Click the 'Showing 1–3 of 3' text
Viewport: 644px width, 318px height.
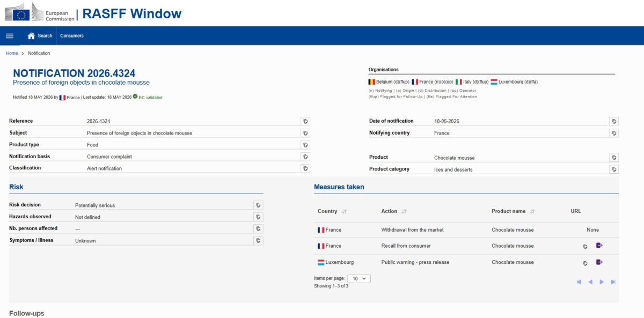pos(331,286)
